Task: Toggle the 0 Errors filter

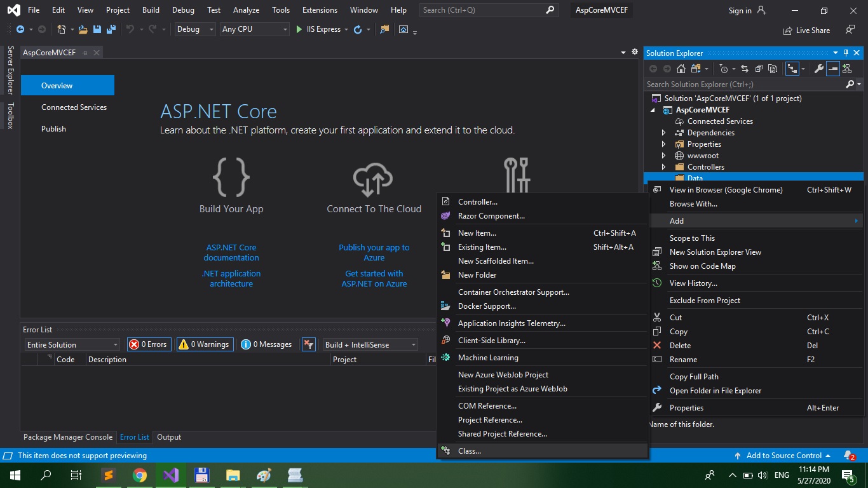Action: click(149, 344)
